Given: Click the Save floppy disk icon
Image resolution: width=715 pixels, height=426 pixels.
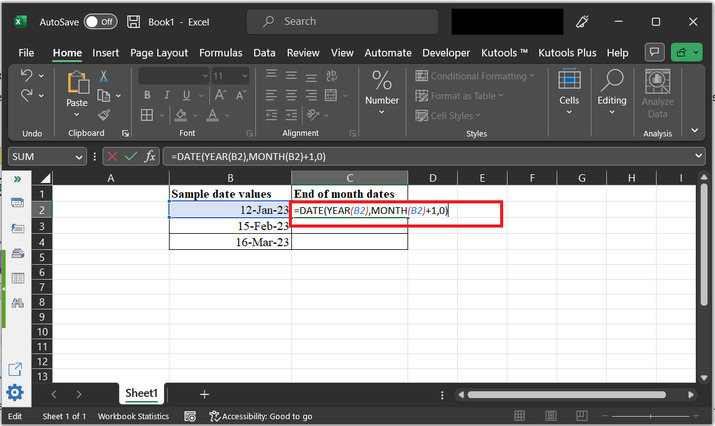Looking at the screenshot, I should (x=133, y=21).
